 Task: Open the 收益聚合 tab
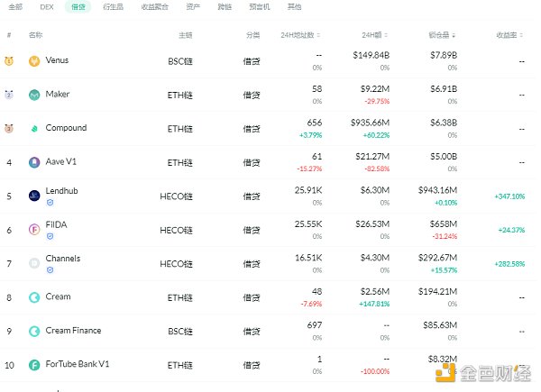pyautogui.click(x=154, y=6)
